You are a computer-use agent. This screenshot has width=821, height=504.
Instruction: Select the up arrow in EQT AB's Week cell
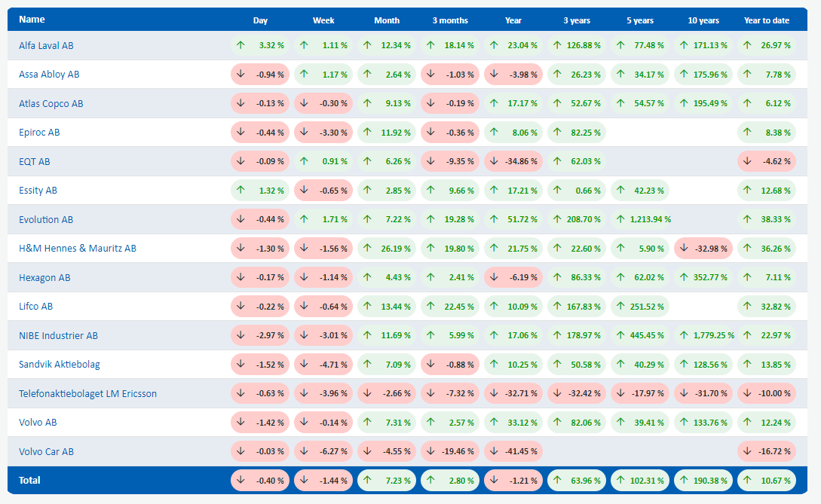pos(304,161)
